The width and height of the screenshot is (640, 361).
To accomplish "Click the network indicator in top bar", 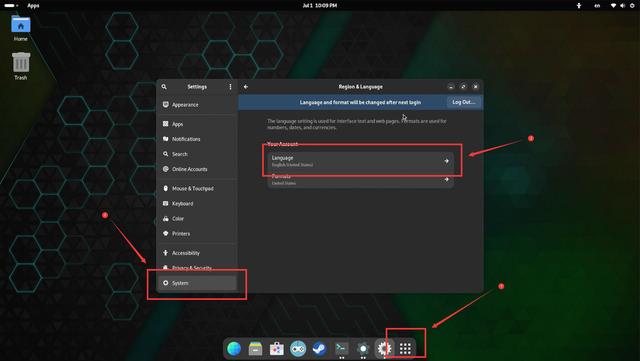I will 613,5.
